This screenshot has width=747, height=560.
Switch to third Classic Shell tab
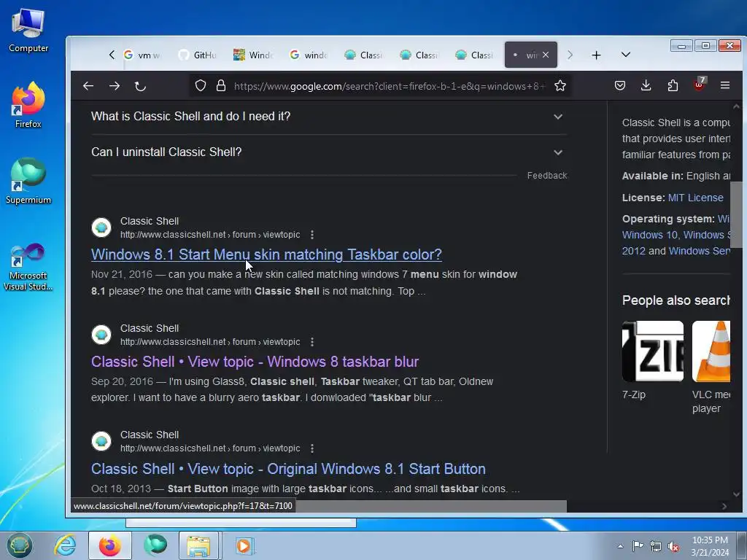pyautogui.click(x=474, y=55)
